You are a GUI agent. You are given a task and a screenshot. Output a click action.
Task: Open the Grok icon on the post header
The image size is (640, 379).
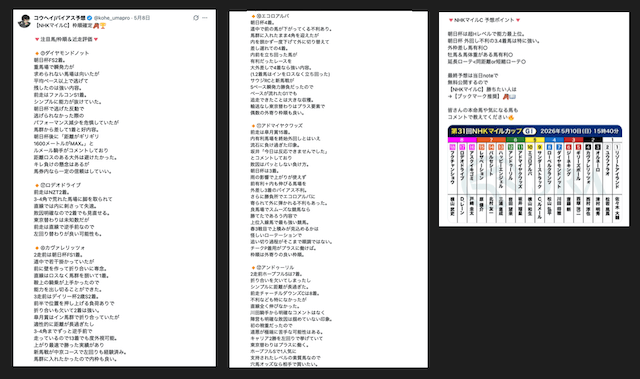click(196, 18)
